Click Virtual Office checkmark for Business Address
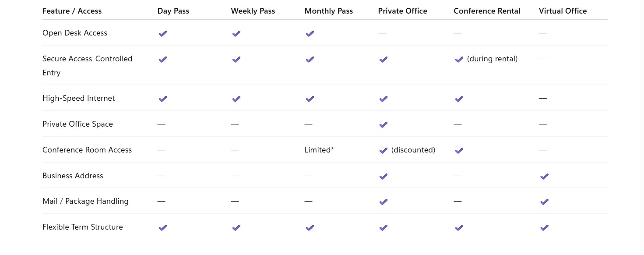The width and height of the screenshot is (644, 255). click(x=544, y=176)
